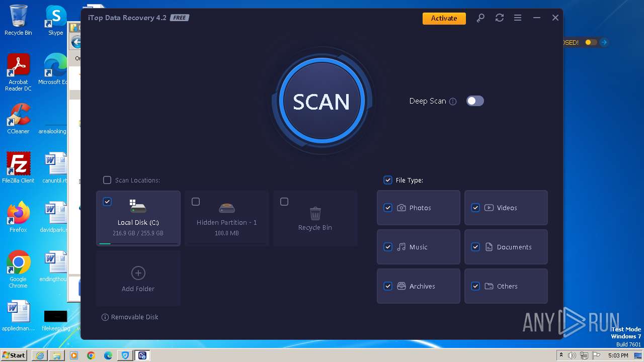Screen dimensions: 644x362
Task: Open the CCleaner desktop shortcut
Action: coord(18,119)
